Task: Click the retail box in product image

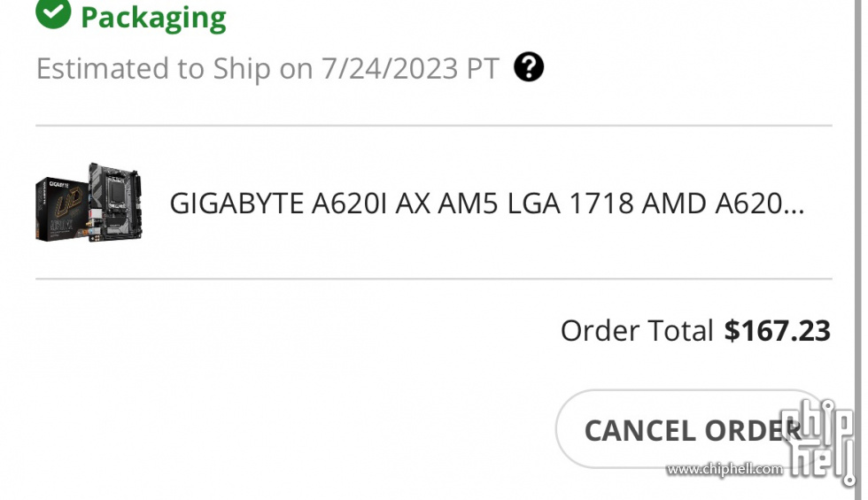Action: (x=62, y=209)
